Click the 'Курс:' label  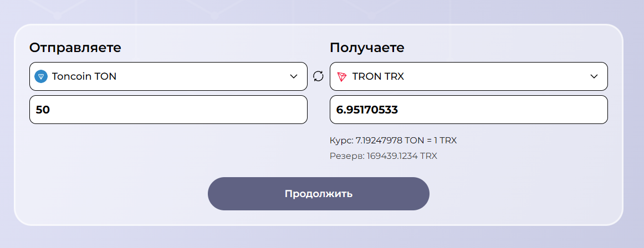click(341, 141)
